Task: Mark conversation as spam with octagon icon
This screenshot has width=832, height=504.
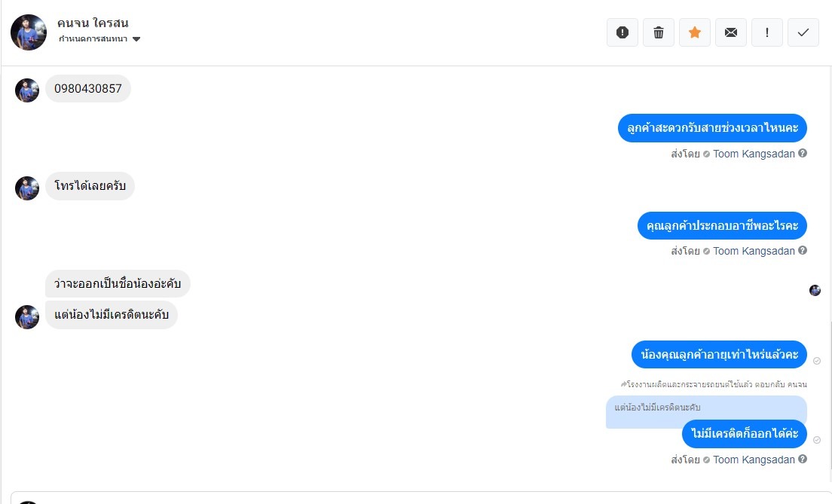Action: tap(622, 32)
